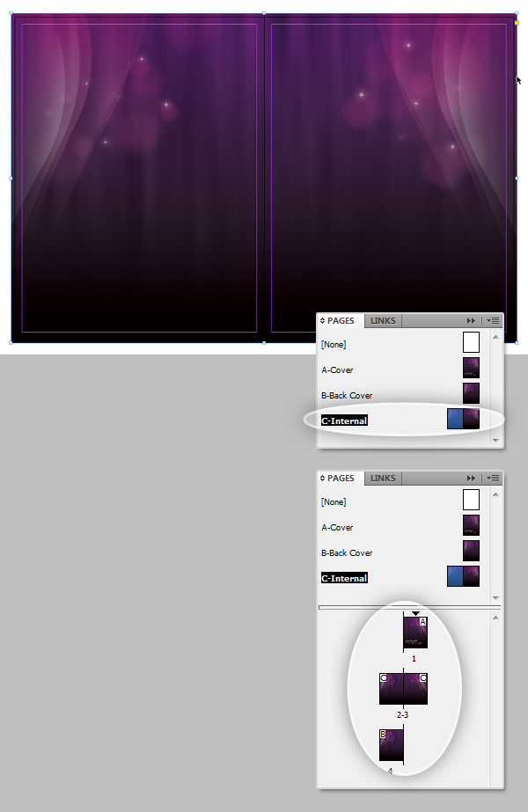Select right page of spread 2-3
The width and height of the screenshot is (528, 812).
415,689
